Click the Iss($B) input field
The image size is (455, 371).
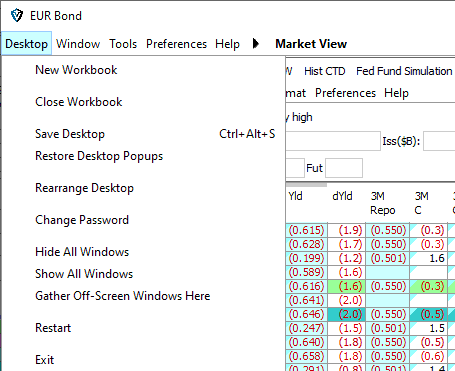click(x=439, y=141)
